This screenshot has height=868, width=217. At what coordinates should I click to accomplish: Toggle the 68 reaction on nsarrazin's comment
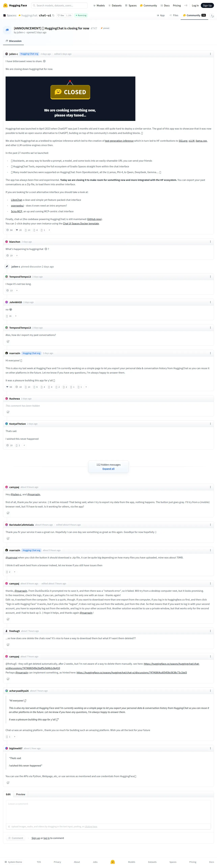[9, 387]
